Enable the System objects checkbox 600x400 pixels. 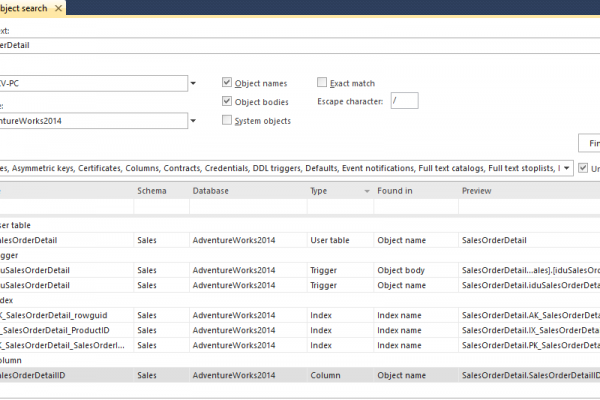(227, 120)
